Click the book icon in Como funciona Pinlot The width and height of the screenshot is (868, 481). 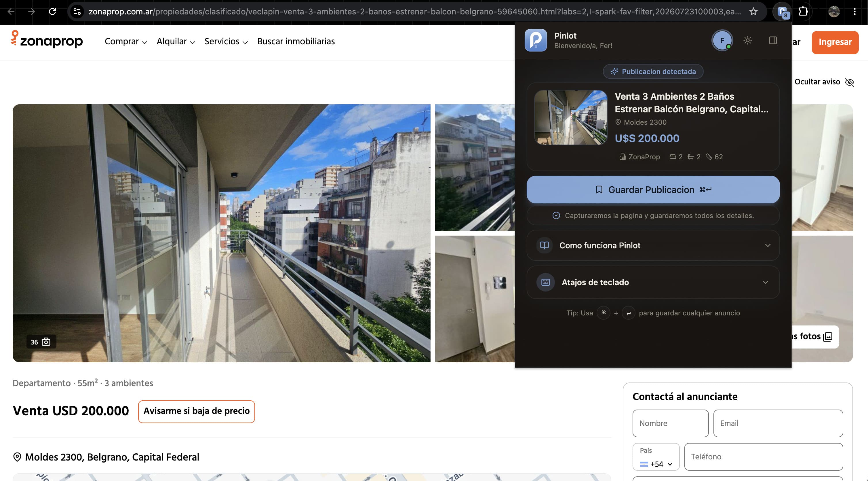[x=545, y=245]
